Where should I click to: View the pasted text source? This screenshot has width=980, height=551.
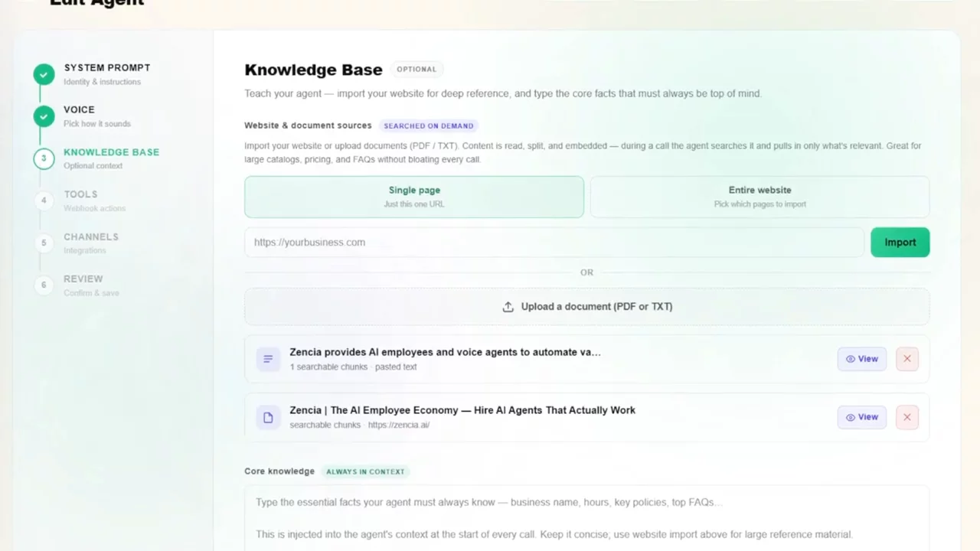click(x=862, y=359)
